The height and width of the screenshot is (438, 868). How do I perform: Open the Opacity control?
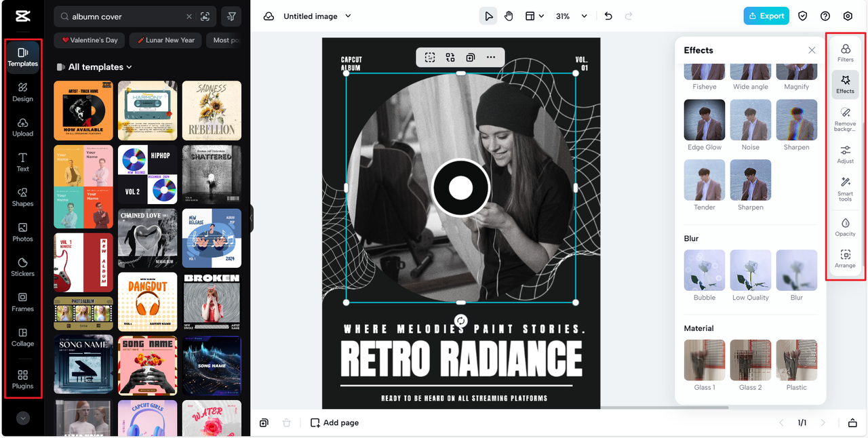845,227
